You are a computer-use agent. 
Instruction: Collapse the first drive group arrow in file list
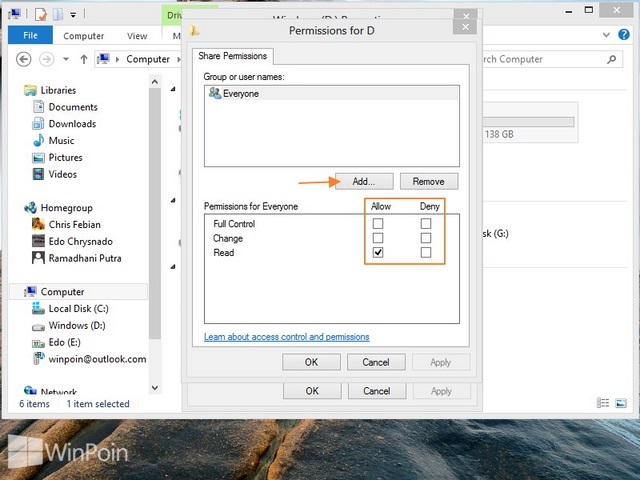(173, 89)
